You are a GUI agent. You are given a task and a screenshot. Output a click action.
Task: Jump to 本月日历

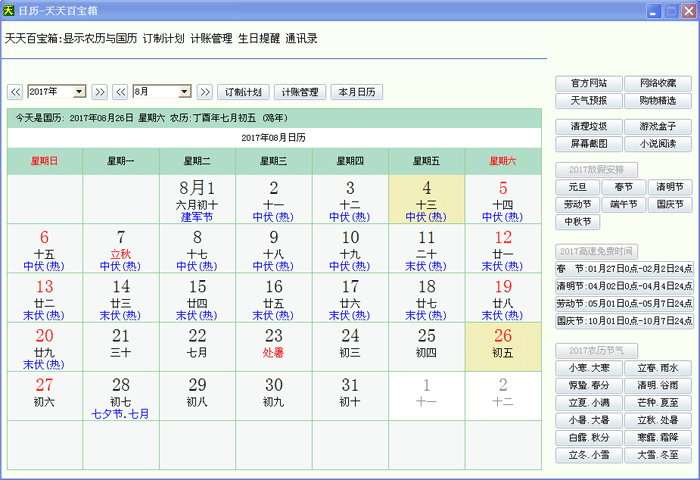click(356, 92)
